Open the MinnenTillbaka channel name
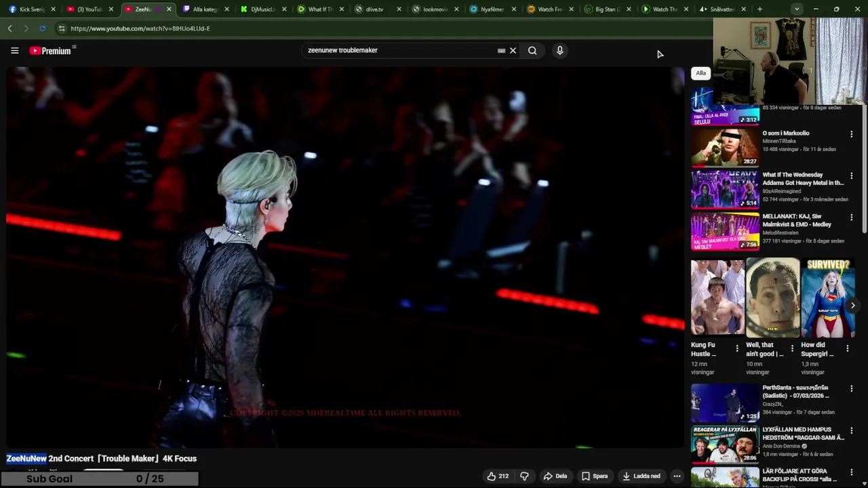Screen dimensions: 868x488 tap(779, 141)
